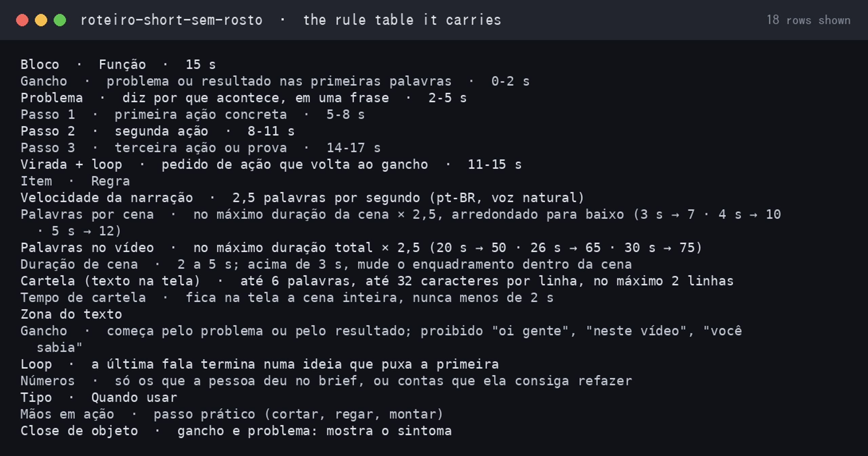Click the Virada + loop row
868x456 pixels.
click(271, 164)
